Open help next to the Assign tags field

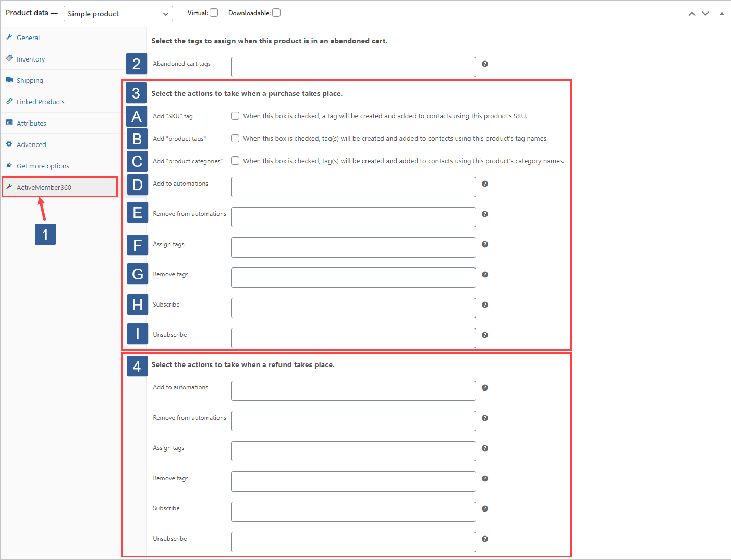[x=484, y=244]
